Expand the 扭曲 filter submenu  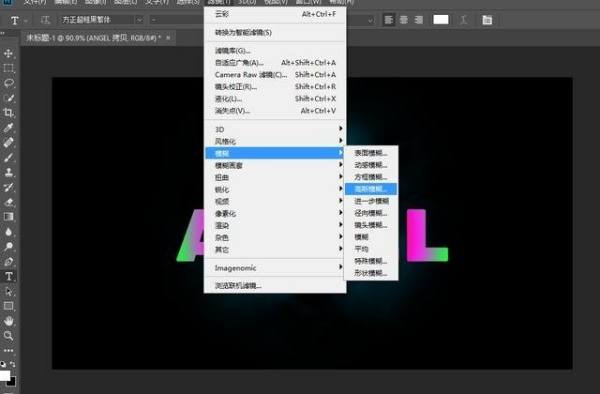(x=275, y=177)
